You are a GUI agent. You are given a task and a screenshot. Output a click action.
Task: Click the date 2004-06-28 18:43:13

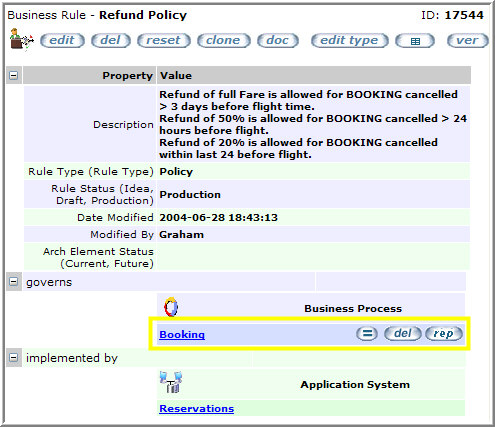[x=218, y=218]
